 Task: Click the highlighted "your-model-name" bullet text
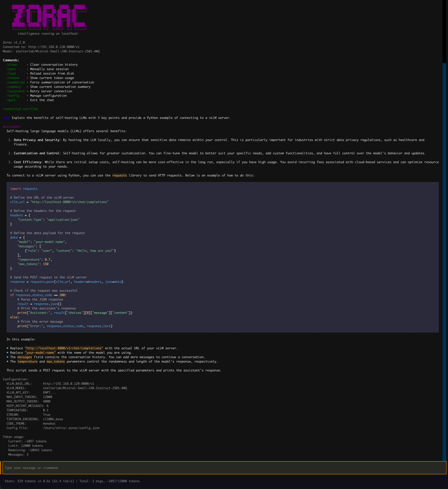[40, 353]
